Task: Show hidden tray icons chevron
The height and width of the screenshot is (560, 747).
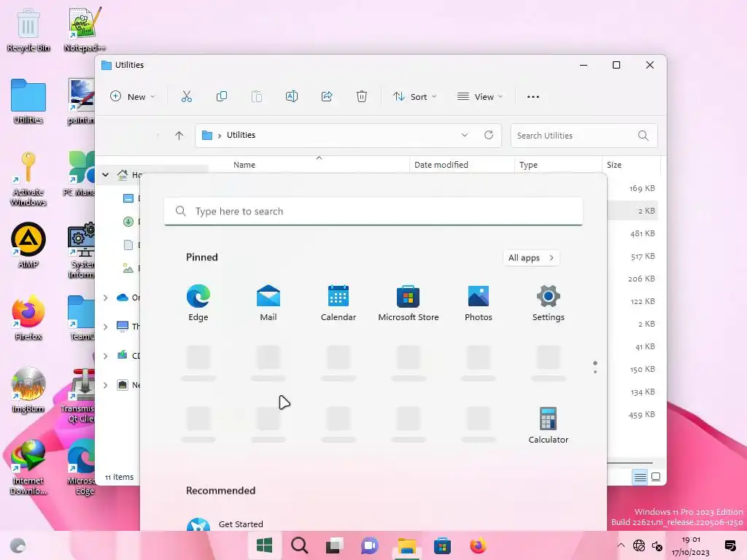Action: click(620, 545)
